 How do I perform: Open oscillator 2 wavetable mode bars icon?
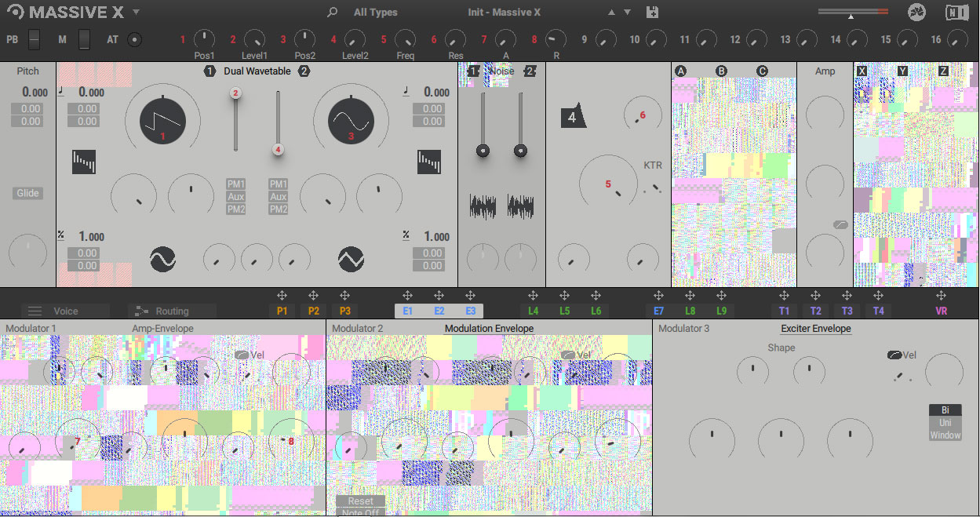pos(428,162)
